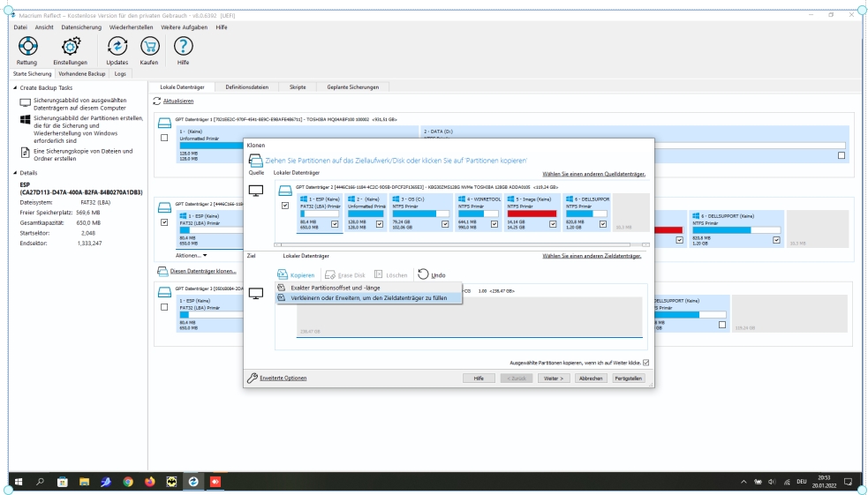Click the scrollbar right arrow in source pane
This screenshot has width=868, height=495.
(x=645, y=244)
